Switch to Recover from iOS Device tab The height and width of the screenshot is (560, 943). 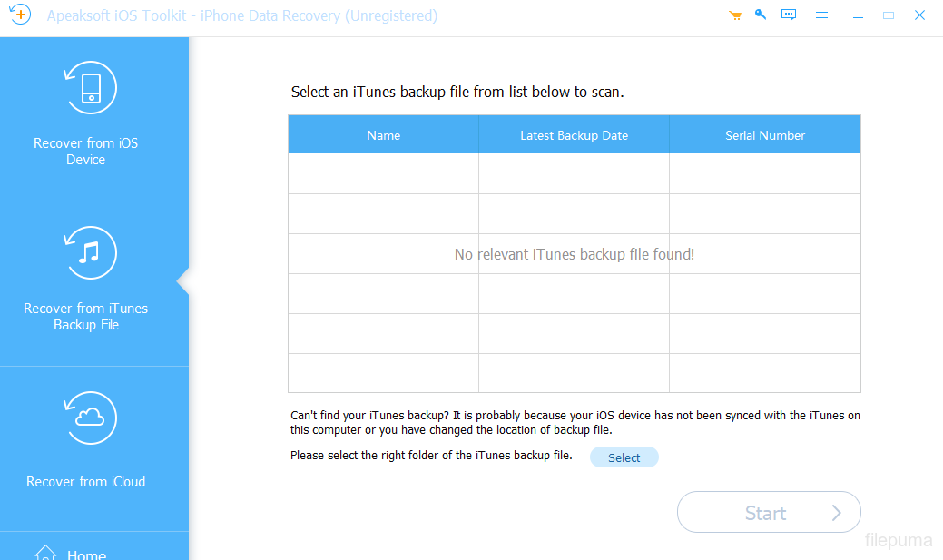pos(86,151)
